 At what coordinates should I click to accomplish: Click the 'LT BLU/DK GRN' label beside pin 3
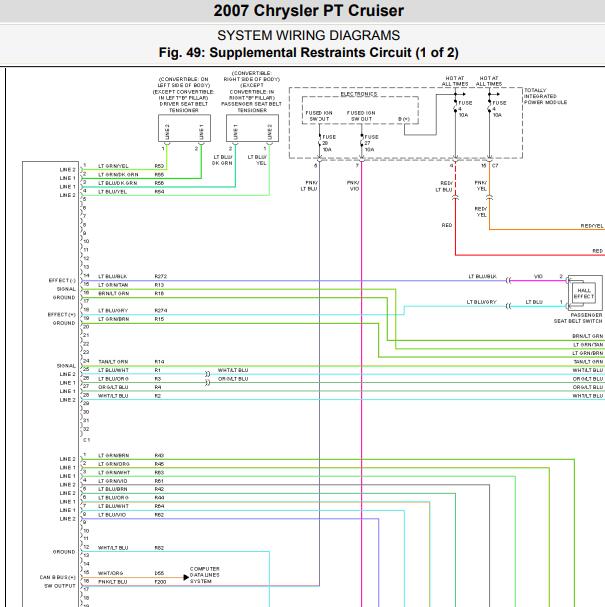click(118, 183)
